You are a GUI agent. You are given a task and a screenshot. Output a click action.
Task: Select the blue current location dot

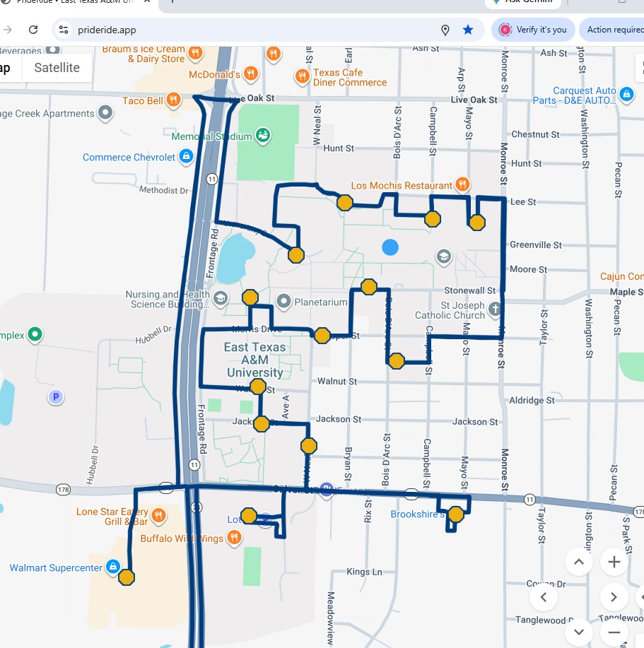pyautogui.click(x=390, y=247)
